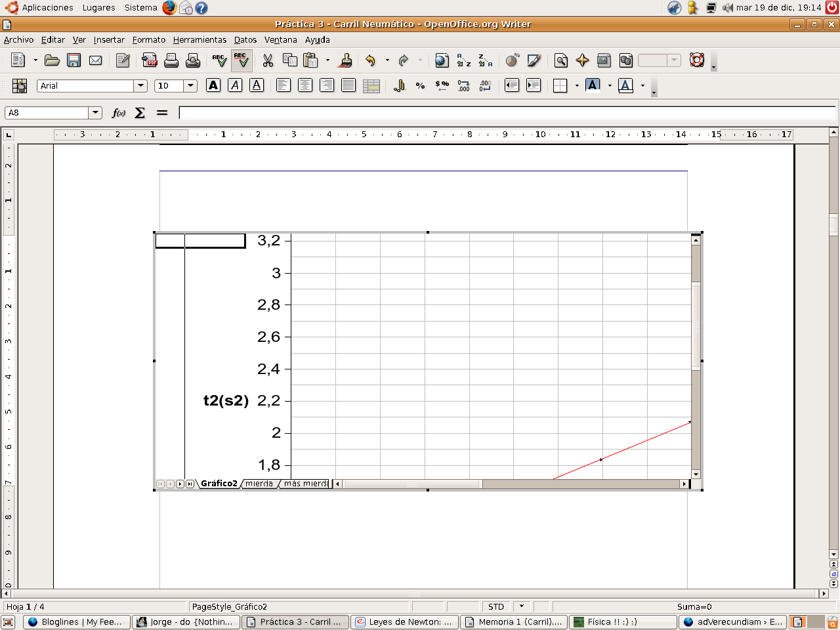840x630 pixels.
Task: Delete a decimal place
Action: tap(486, 85)
